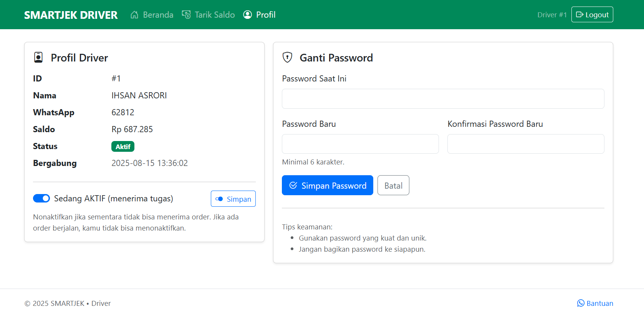Screen dimensions: 644x322
Task: Click the person circle icon beside Profil
Action: point(248,15)
